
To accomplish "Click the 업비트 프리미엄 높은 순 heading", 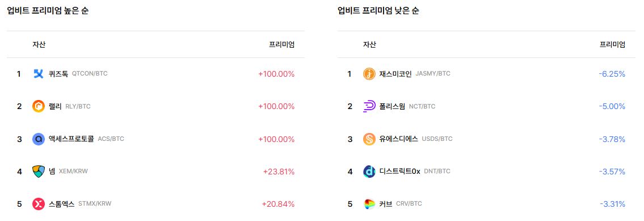I will click(48, 11).
